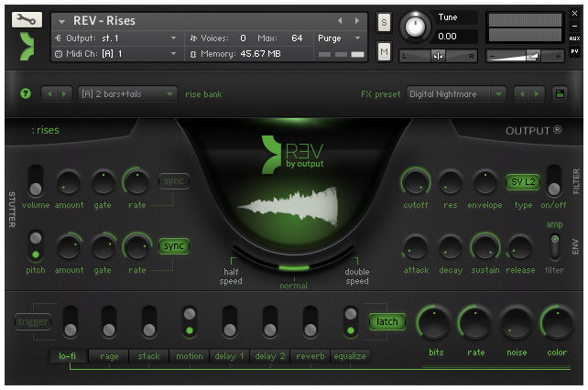
Task: Open the lo-fi effect tab
Action: tap(68, 356)
